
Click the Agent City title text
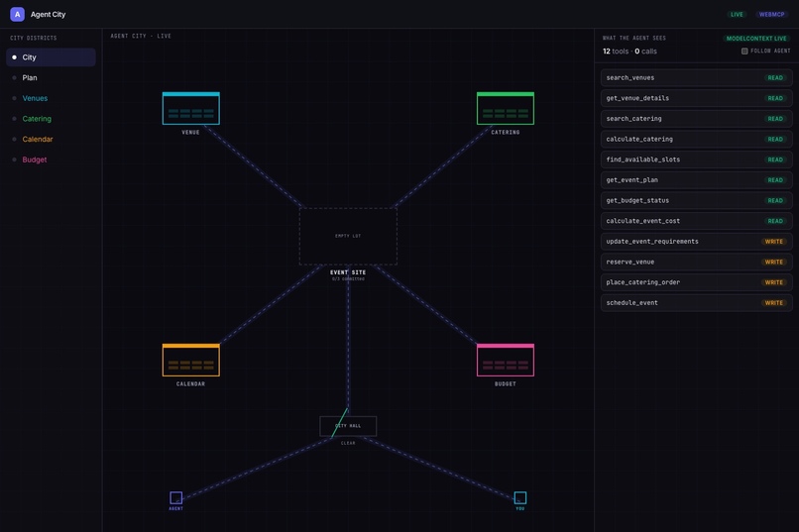48,14
